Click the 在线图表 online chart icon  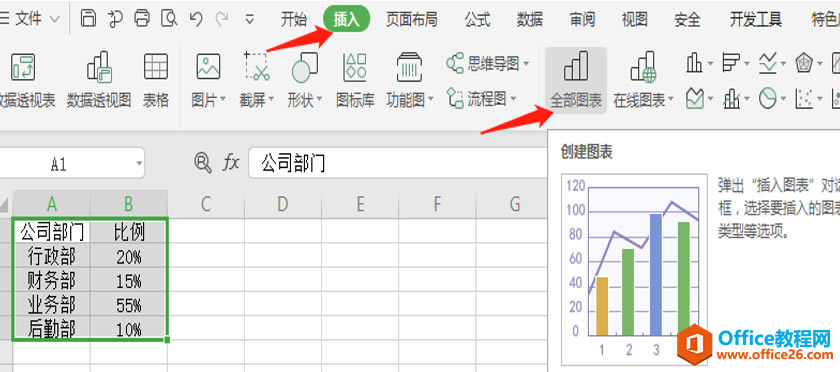tap(643, 66)
